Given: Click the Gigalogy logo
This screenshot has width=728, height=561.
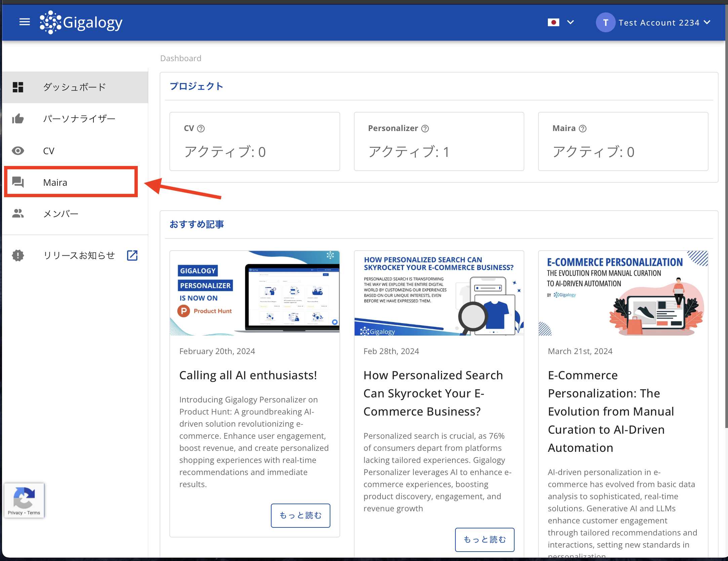Looking at the screenshot, I should tap(81, 22).
